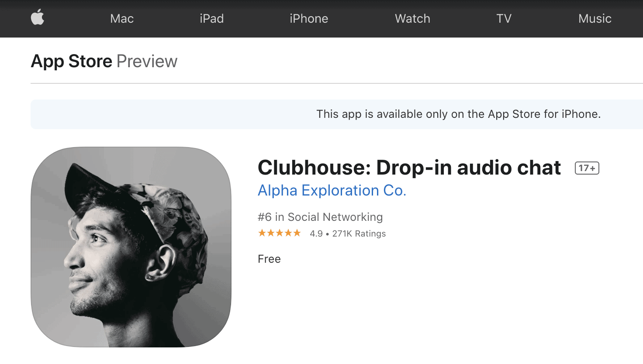Click the iPhone-only availability banner

point(337,114)
